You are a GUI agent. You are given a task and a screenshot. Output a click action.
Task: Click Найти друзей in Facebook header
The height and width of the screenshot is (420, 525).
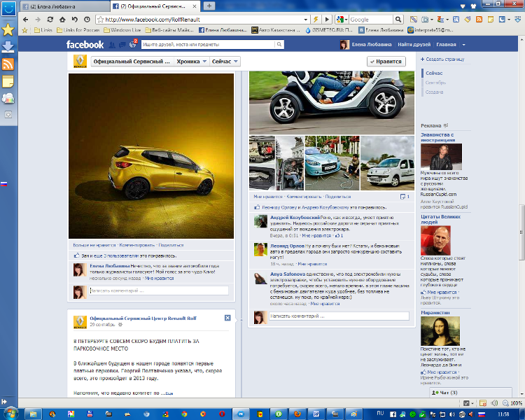point(414,45)
